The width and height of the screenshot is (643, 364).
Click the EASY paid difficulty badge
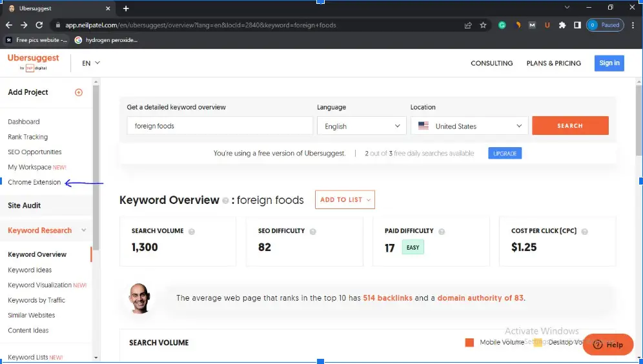pyautogui.click(x=413, y=248)
